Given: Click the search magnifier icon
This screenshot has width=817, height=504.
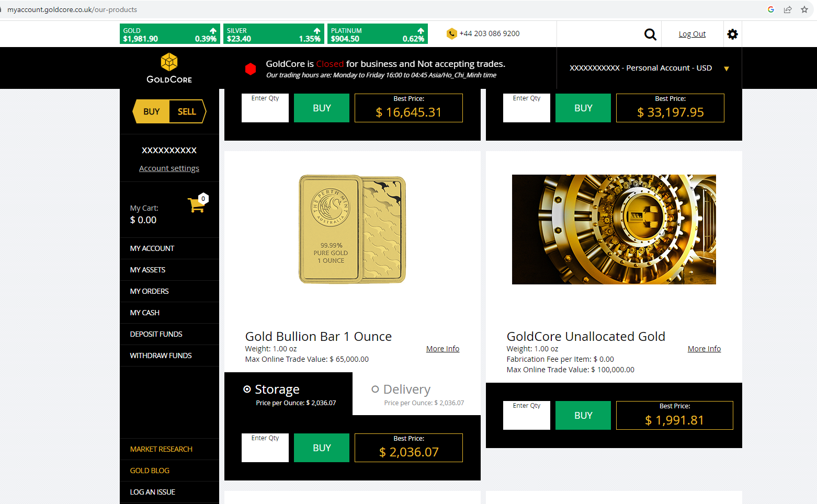Looking at the screenshot, I should click(650, 35).
